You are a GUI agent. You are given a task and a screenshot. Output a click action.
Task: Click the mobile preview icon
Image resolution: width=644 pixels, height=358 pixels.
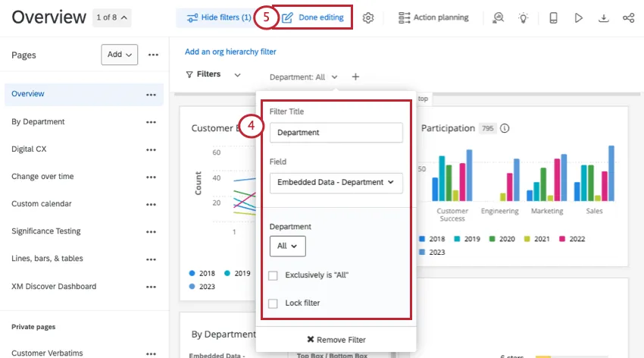(x=553, y=17)
